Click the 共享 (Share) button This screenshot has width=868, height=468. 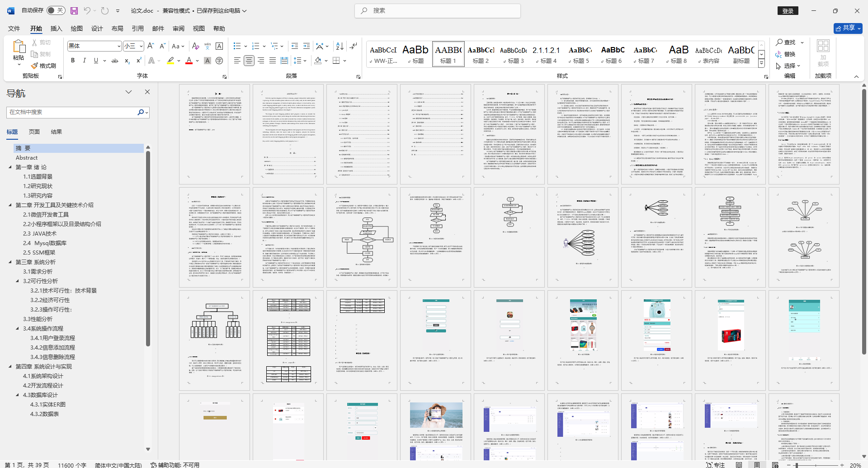coord(848,28)
